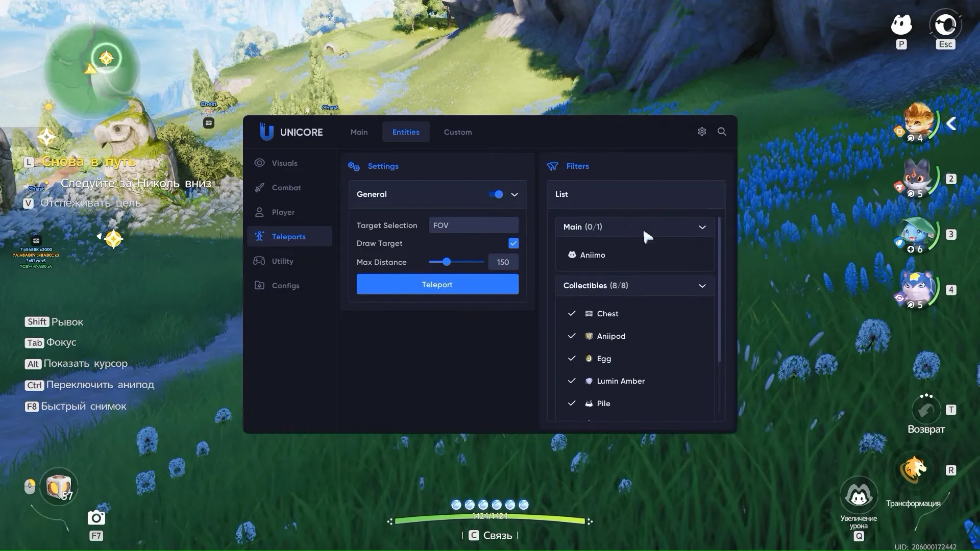Adjust the Max Distance slider handle
Viewport: 980px width, 551px height.
(x=447, y=262)
